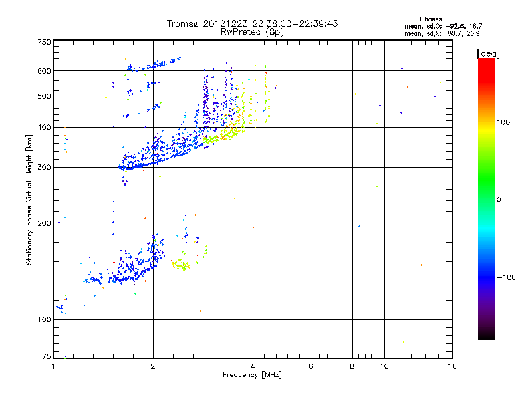This screenshot has width=532, height=399.
Task: Click the blue echo trace just above 600 km
Action: click(154, 65)
